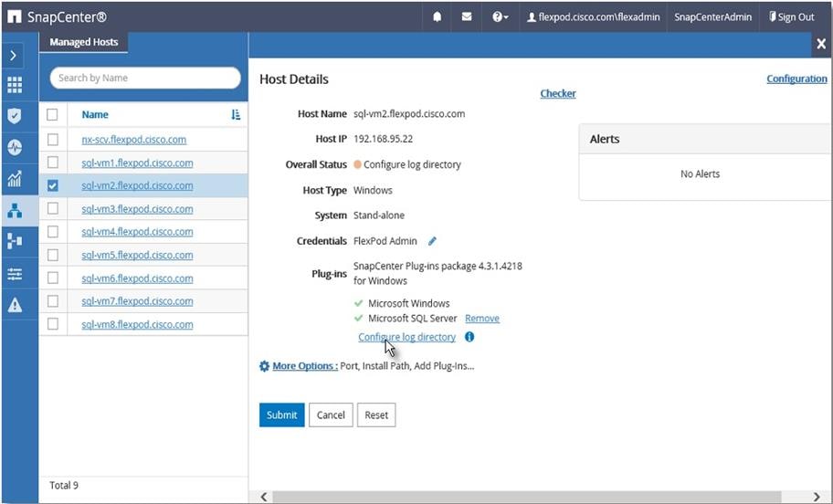
Task: Click the horizontal scrollbar left arrow
Action: coord(264,497)
